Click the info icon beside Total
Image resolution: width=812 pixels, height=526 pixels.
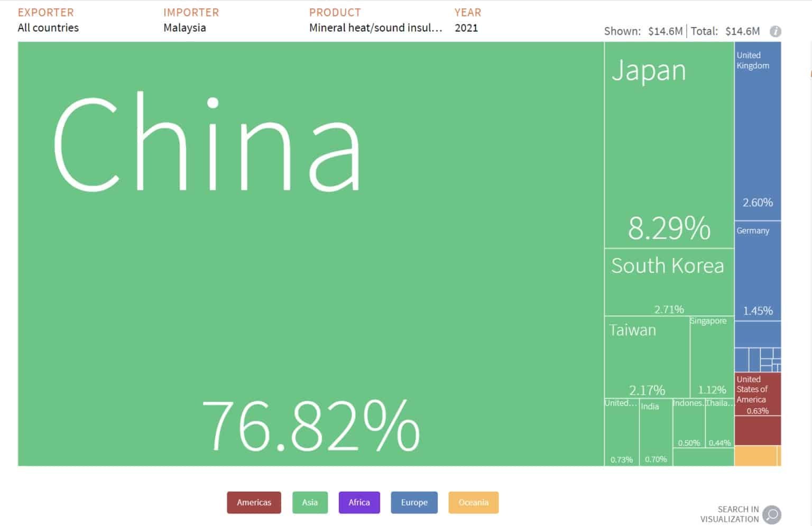(x=775, y=31)
